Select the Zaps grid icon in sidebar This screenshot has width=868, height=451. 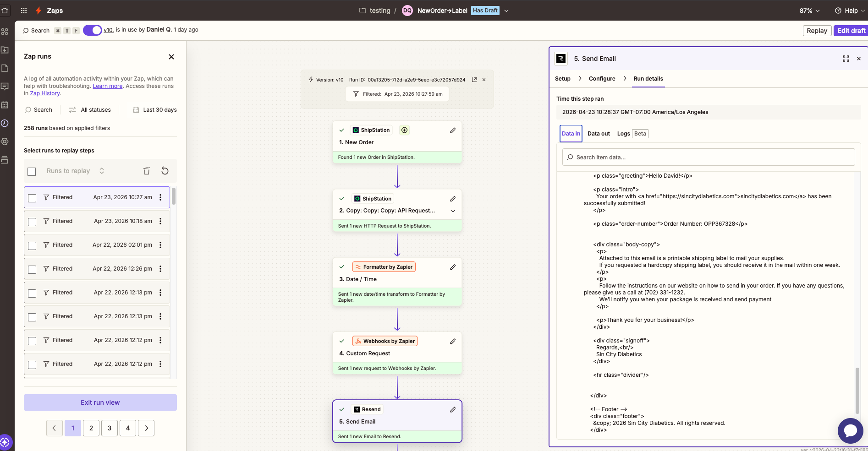tap(5, 31)
